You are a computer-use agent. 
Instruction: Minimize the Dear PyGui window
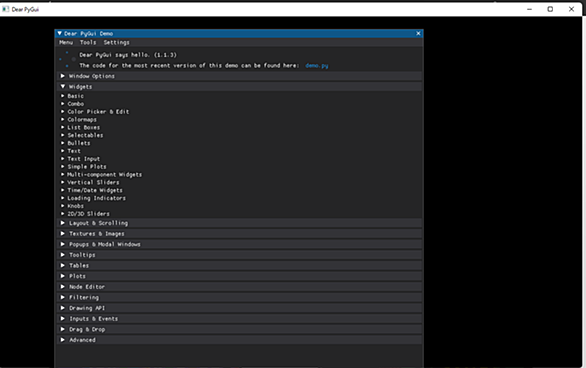[x=529, y=9]
